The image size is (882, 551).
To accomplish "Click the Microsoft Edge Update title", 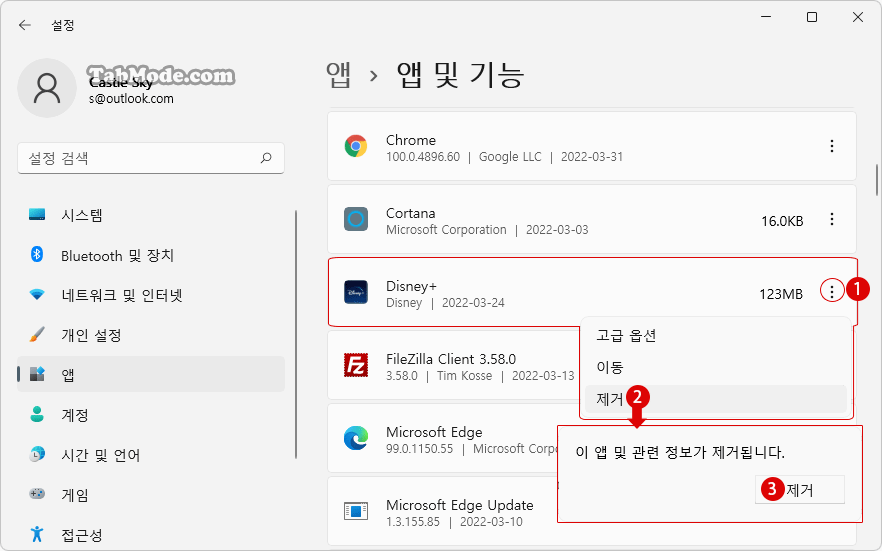I will pos(460,505).
